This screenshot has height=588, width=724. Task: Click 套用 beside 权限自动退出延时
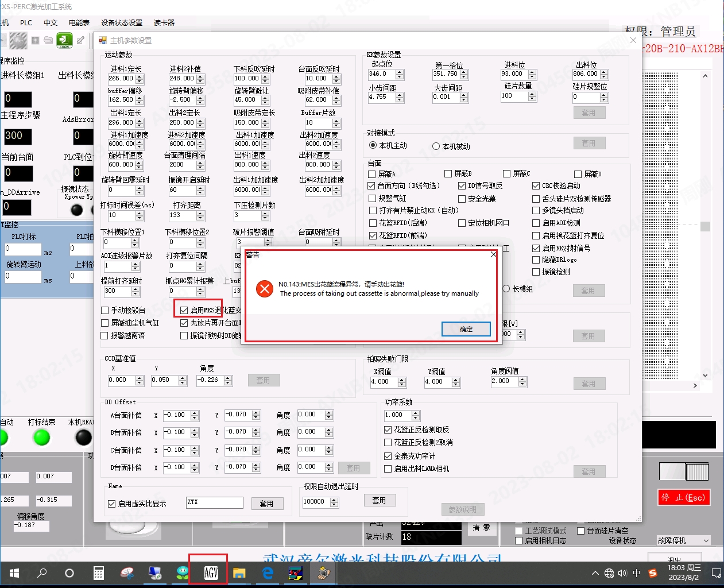[x=379, y=500]
